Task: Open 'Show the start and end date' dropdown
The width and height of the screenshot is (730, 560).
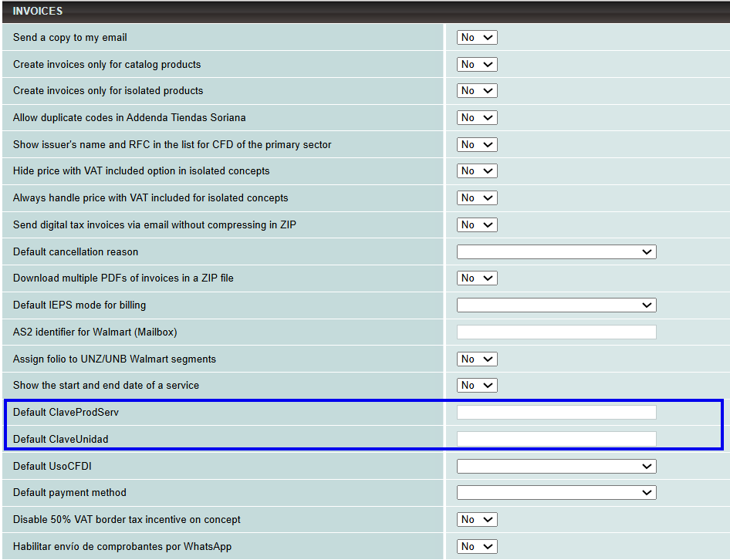Action: (477, 386)
